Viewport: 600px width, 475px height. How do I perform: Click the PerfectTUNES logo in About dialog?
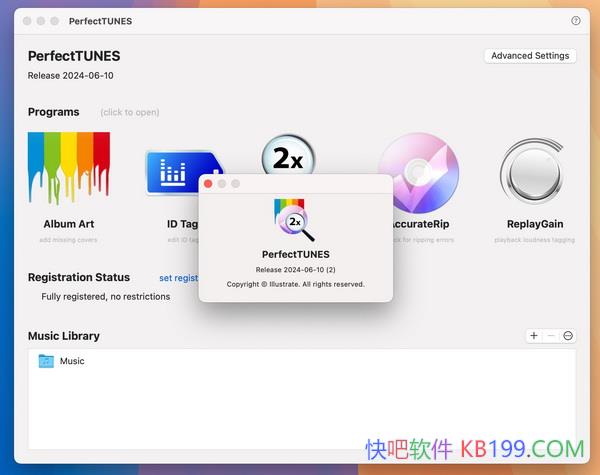point(294,220)
